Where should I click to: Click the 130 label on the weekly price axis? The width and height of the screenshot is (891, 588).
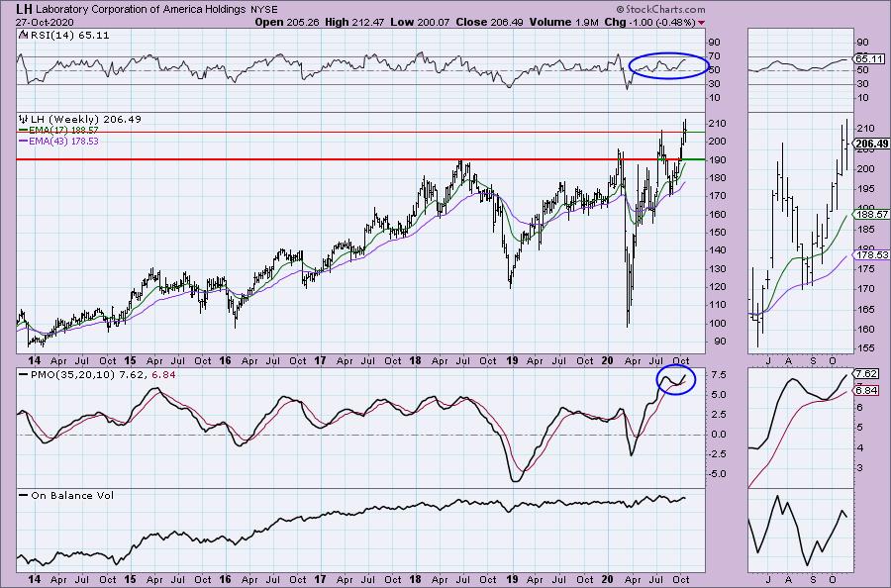click(718, 268)
